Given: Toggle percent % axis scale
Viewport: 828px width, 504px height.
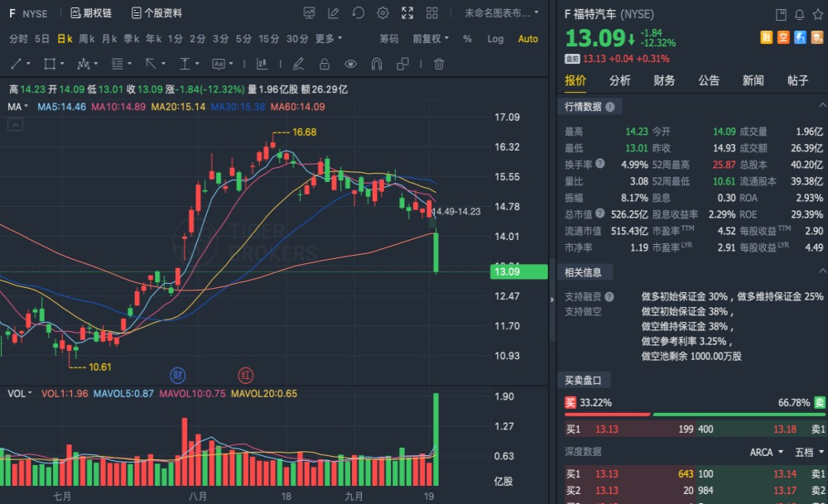Looking at the screenshot, I should pyautogui.click(x=467, y=39).
